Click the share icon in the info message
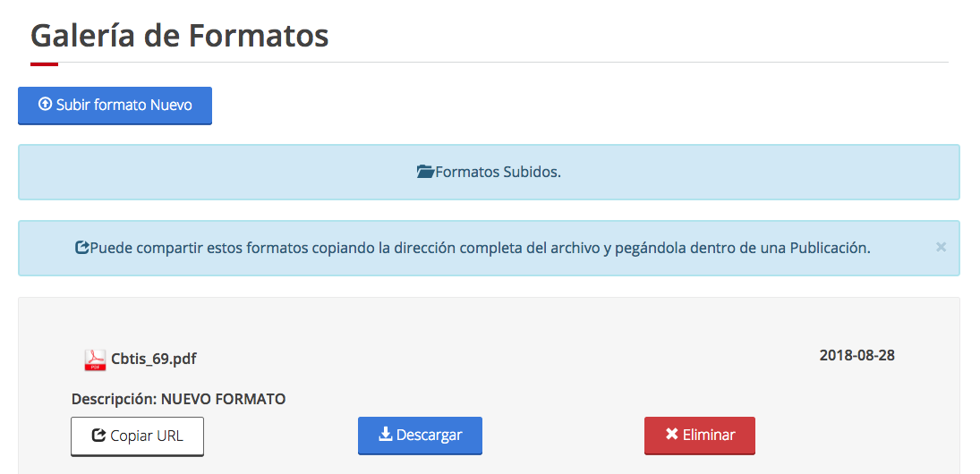The width and height of the screenshot is (980, 474). pos(81,249)
